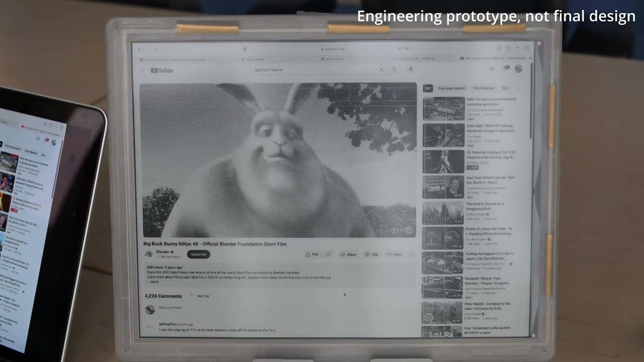The image size is (644, 362).
Task: Open Peter Rabbit Camping by the Lake video
Action: pyautogui.click(x=442, y=313)
